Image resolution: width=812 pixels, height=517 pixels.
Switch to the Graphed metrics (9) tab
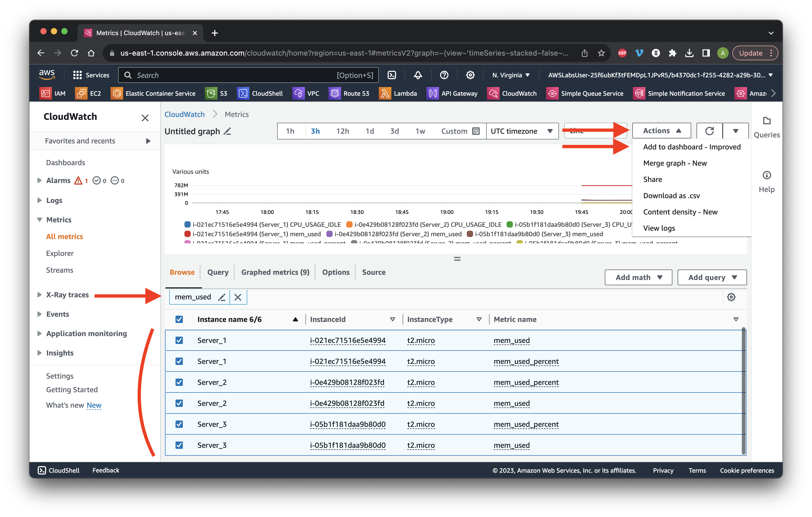[275, 272]
